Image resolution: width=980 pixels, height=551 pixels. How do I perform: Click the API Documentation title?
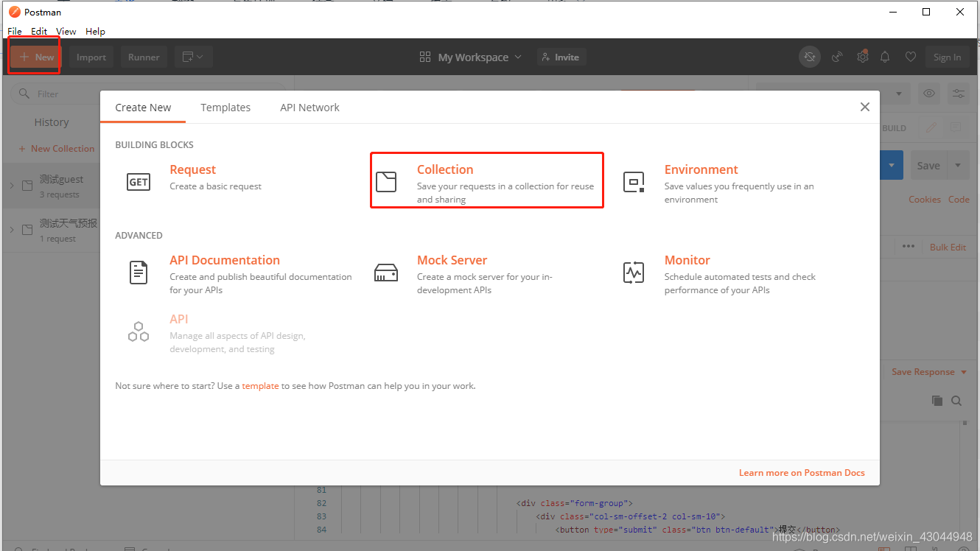pyautogui.click(x=225, y=260)
